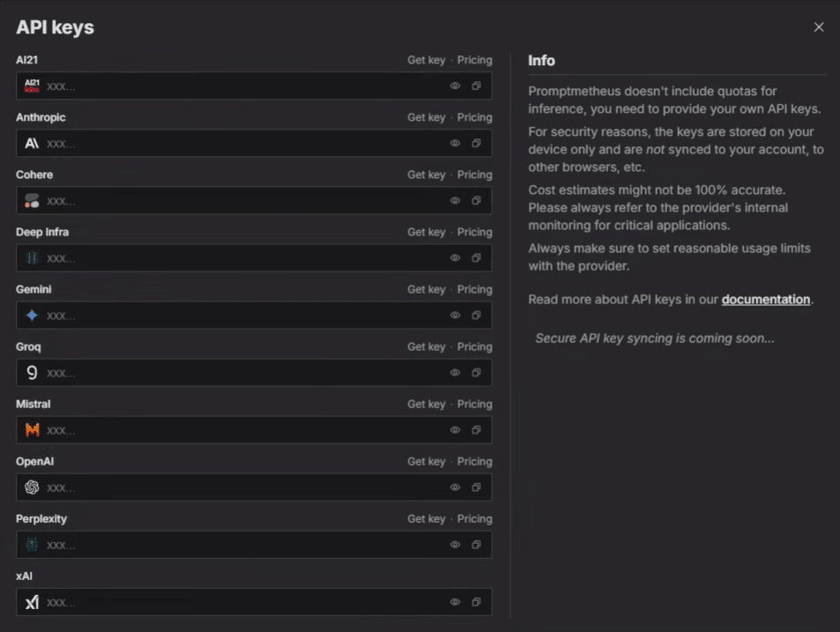
Task: Open the AI21 Get key link
Action: (427, 60)
